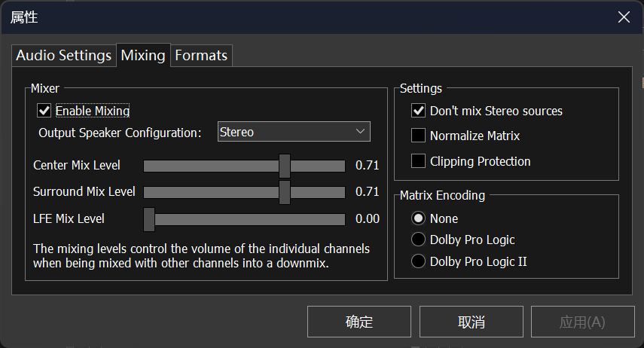Close the 属性 dialog with the X

pyautogui.click(x=624, y=17)
